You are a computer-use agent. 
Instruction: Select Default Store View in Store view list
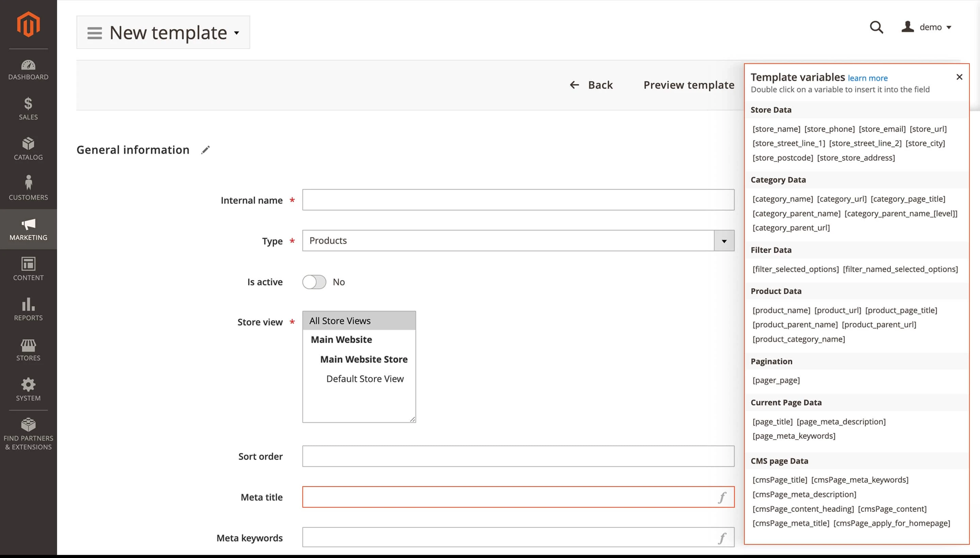(365, 379)
